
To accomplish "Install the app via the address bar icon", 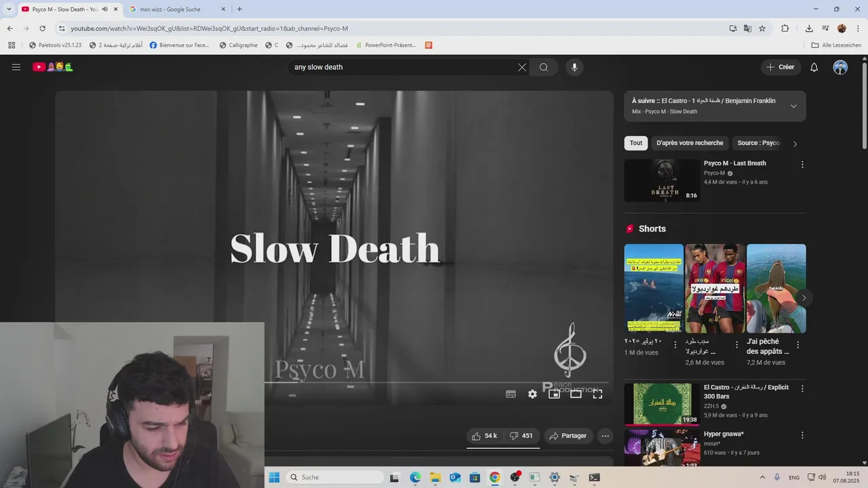I will pyautogui.click(x=733, y=28).
